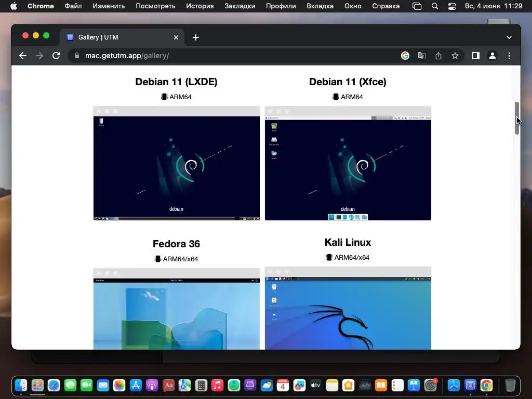532x399 pixels.
Task: View site info via lock icon
Action: [77, 56]
